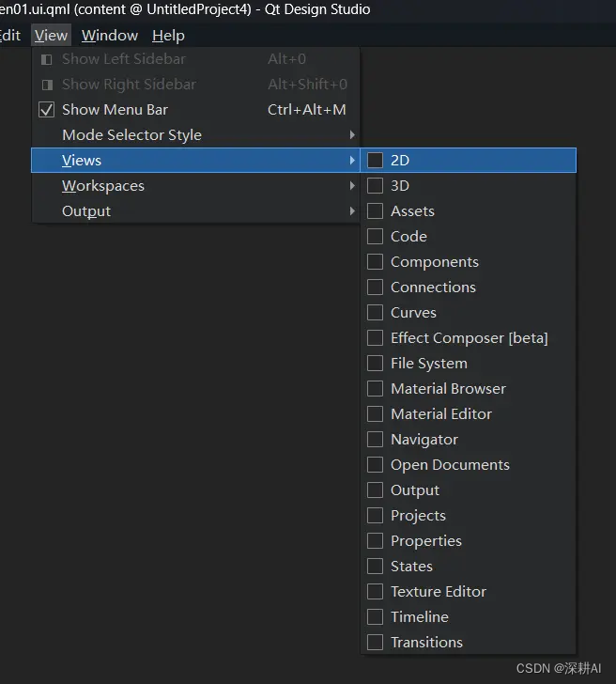Check the Effect Composer [beta] box
This screenshot has width=616, height=684.
[375, 337]
